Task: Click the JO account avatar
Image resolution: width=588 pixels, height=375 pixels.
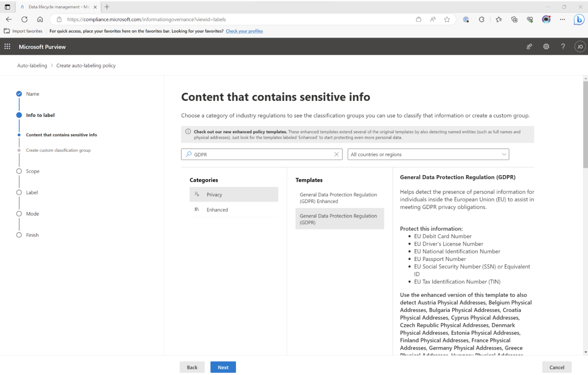Action: 580,47
